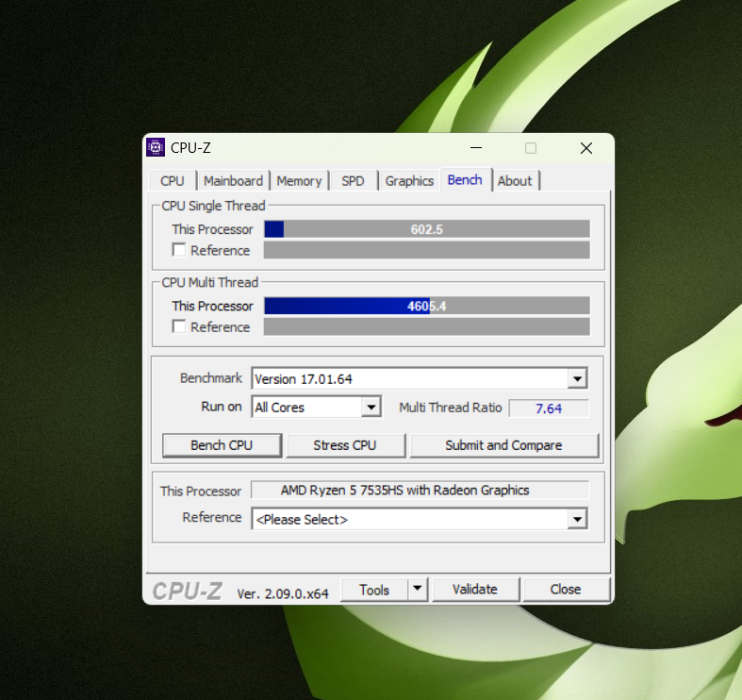This screenshot has width=742, height=700.
Task: Click the CPU-Z app icon in title bar
Action: [x=156, y=147]
